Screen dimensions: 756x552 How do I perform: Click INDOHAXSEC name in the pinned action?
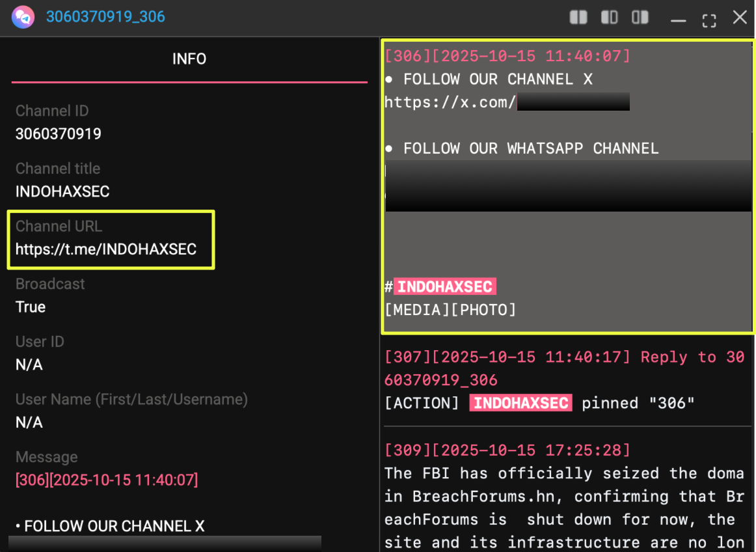tap(520, 403)
